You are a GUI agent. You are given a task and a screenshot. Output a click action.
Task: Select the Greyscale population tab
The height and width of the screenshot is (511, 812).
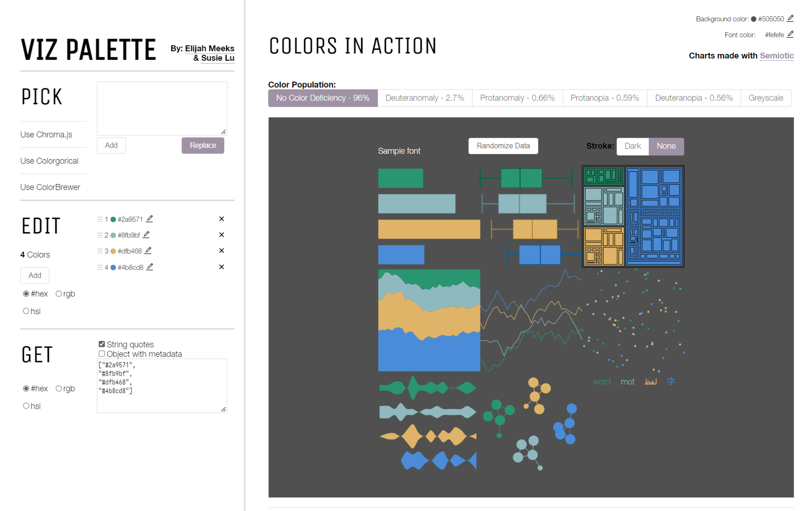(765, 98)
